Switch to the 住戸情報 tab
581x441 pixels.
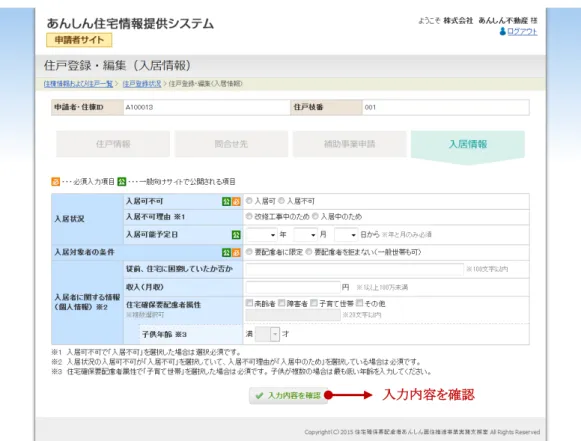coord(113,144)
